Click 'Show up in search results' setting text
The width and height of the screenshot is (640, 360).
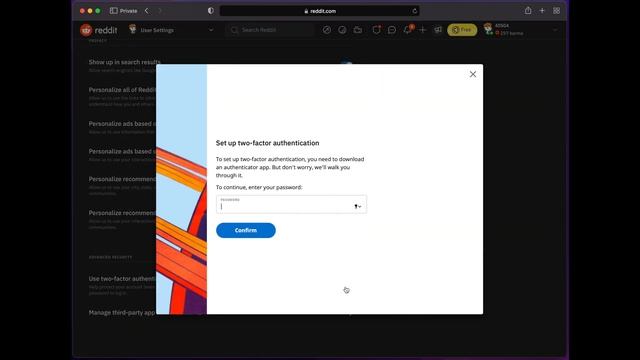[x=124, y=62]
